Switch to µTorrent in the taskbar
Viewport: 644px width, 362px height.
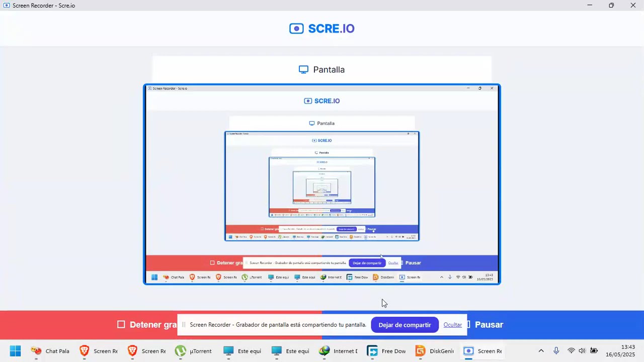pos(194,351)
